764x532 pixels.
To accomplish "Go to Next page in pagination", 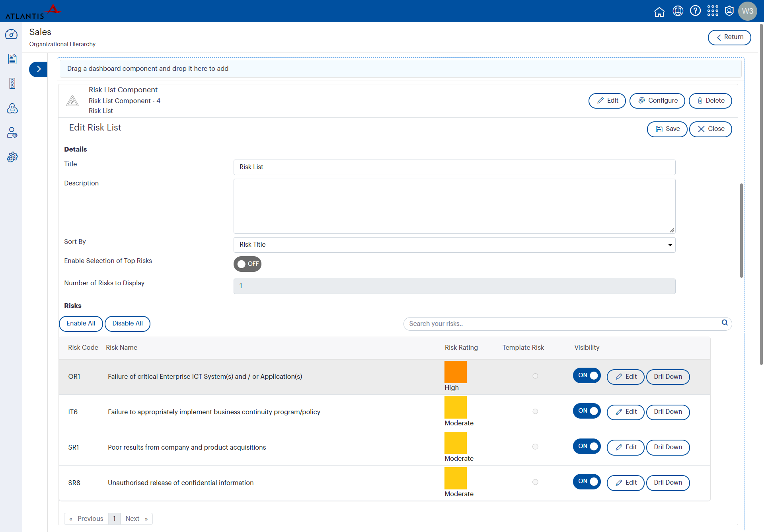I will pos(136,518).
